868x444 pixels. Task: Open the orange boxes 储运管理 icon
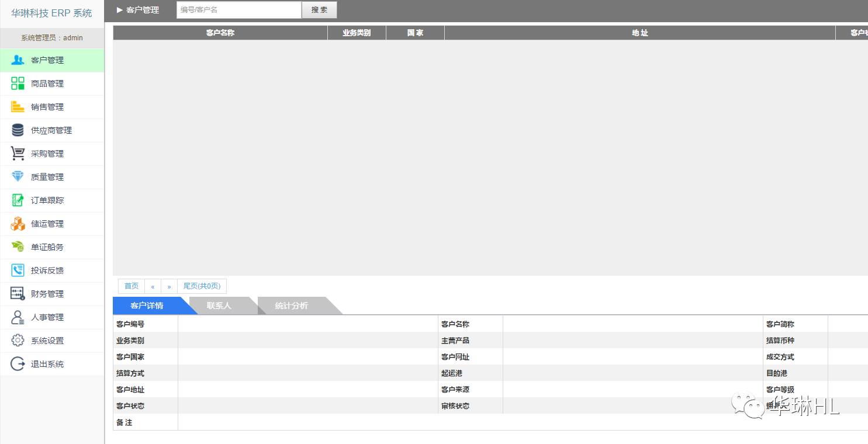click(x=18, y=224)
